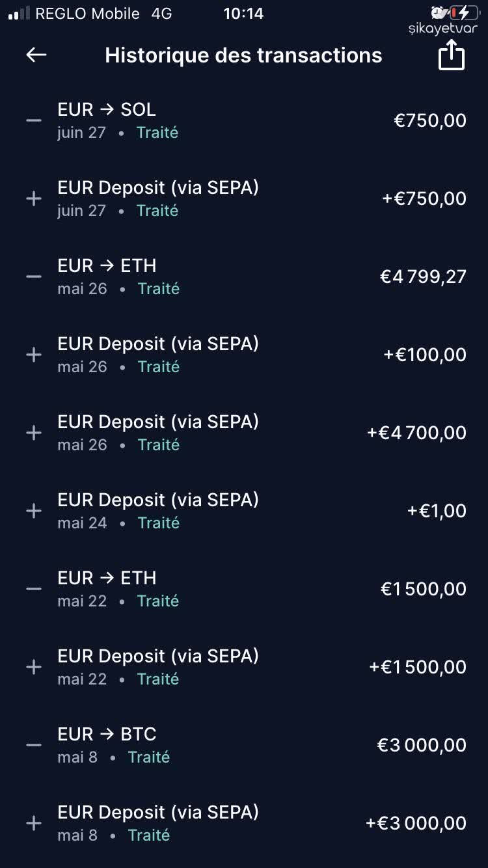The width and height of the screenshot is (488, 868).
Task: Tap plus icon beside +€3 000,00 deposit
Action: point(34,823)
